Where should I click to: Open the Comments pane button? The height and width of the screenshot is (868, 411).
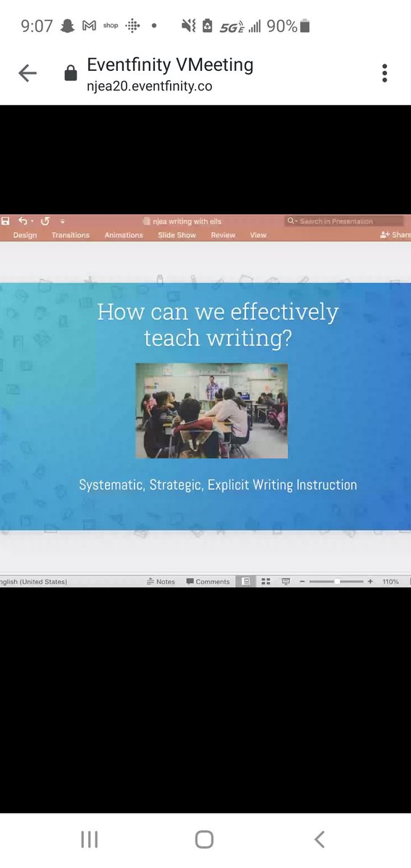tap(208, 582)
